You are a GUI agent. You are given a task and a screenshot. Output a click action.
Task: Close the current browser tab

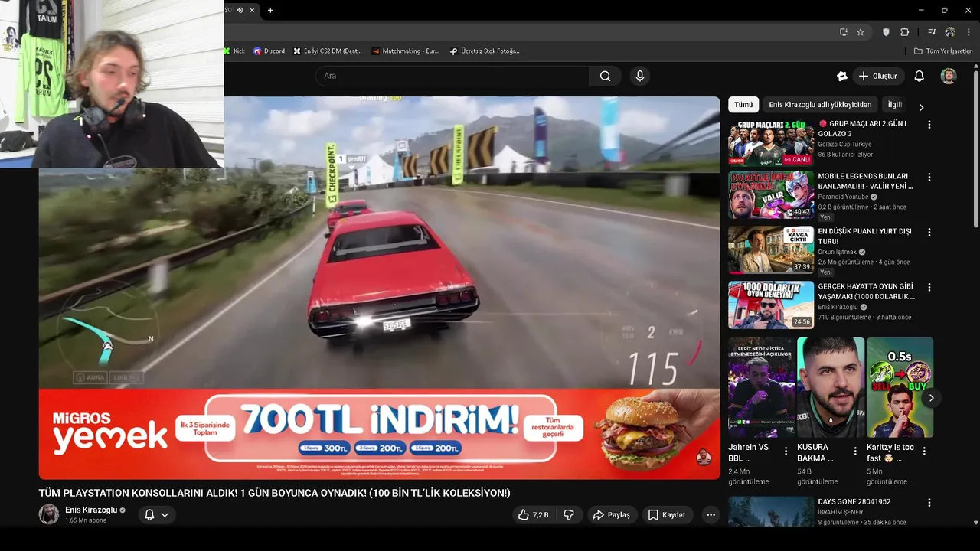coord(252,10)
